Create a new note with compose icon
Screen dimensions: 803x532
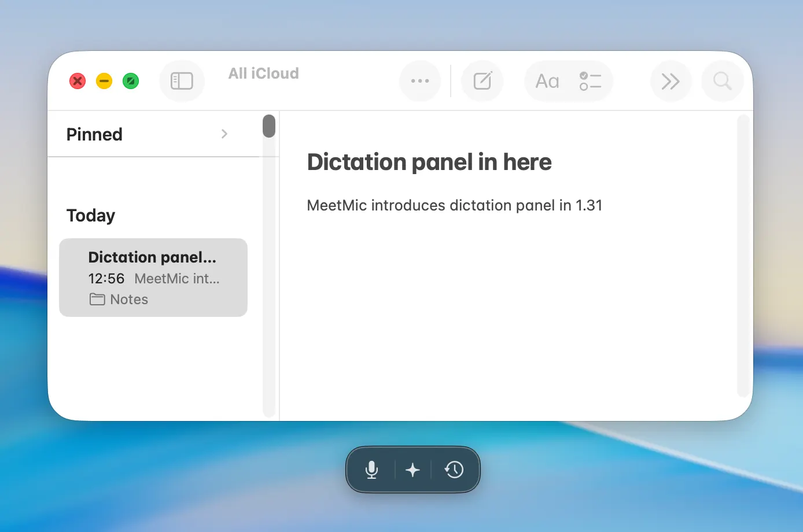click(482, 81)
